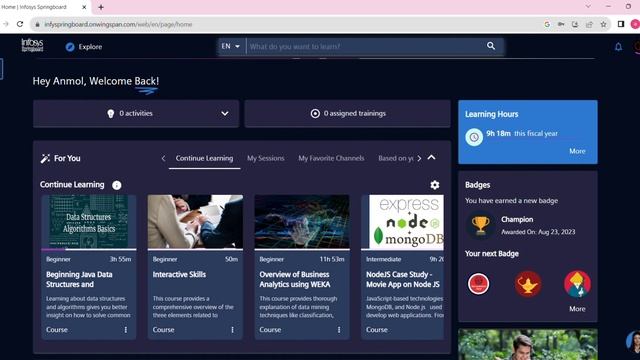Viewport: 640px width, 360px height.
Task: Click Explore link in header
Action: [90, 47]
